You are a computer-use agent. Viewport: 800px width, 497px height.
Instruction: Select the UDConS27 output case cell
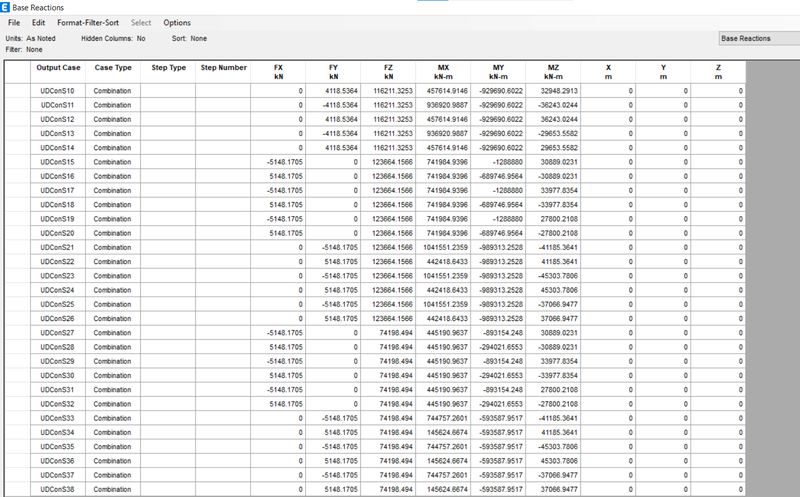pyautogui.click(x=58, y=333)
